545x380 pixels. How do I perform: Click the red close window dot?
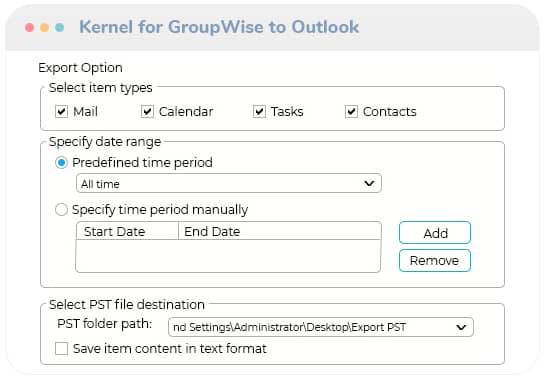coord(30,27)
